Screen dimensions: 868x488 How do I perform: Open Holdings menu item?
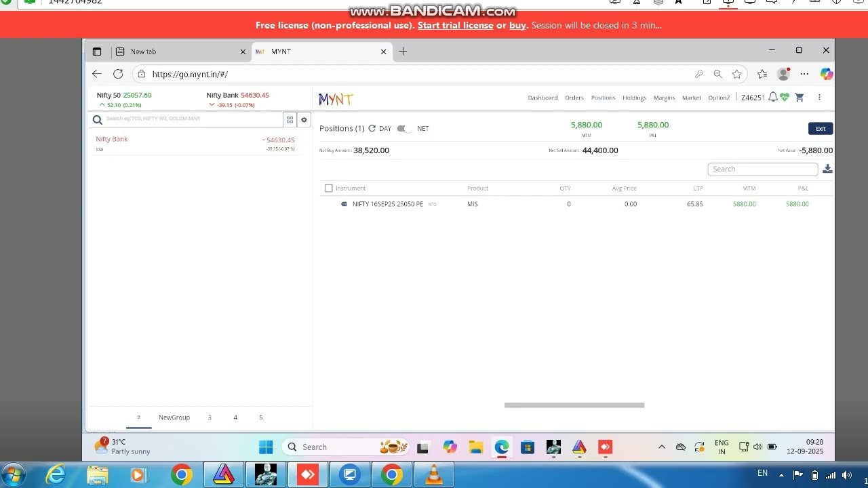point(634,98)
